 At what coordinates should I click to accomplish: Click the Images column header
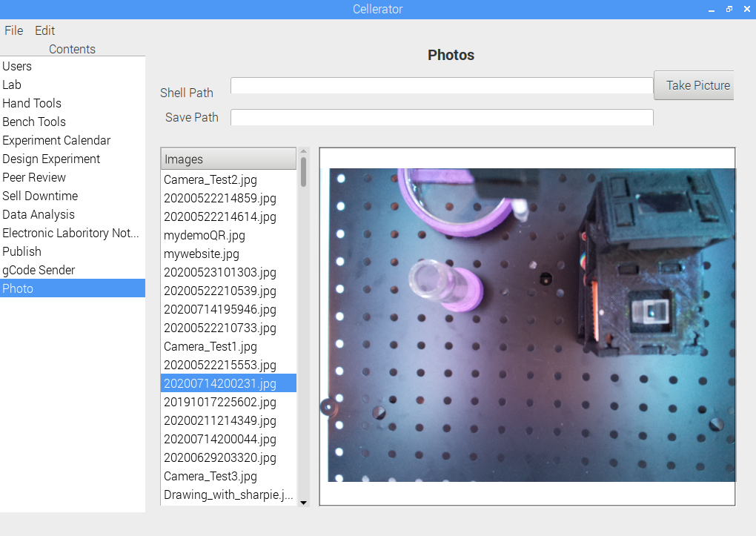[x=228, y=159]
